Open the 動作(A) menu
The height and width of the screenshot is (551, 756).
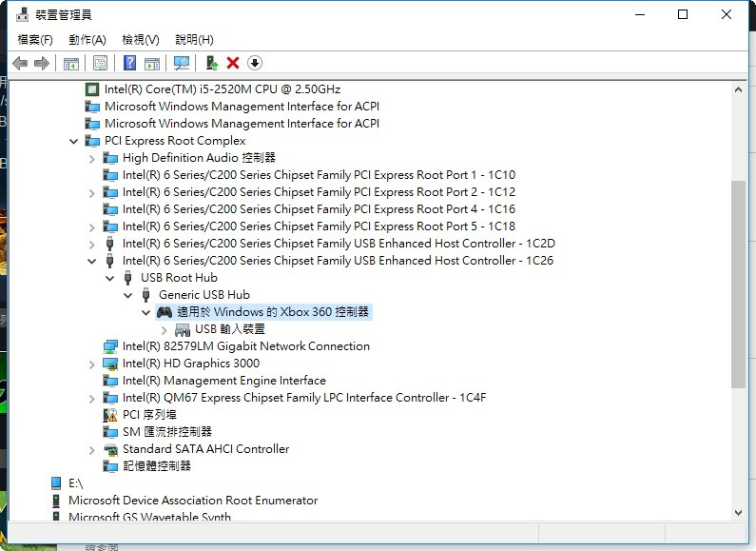pos(87,39)
